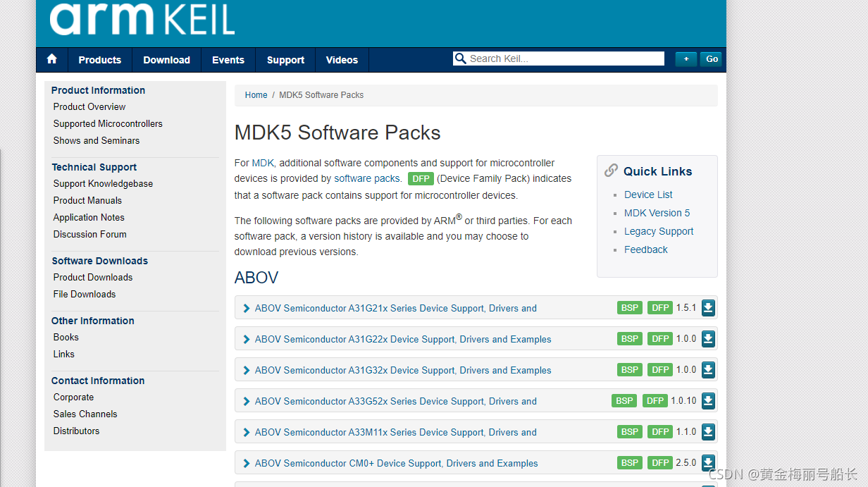Click BSP badge of A31G21x row
Viewport: 868px width, 487px height.
point(630,308)
